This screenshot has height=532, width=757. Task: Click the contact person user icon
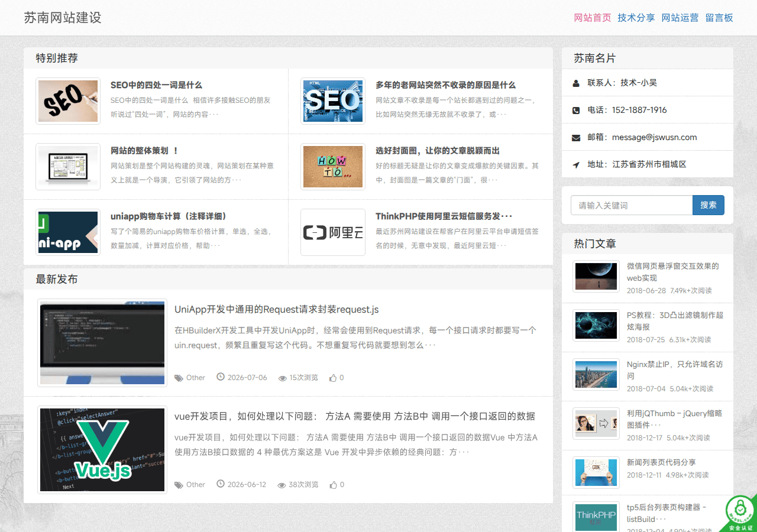tap(576, 83)
